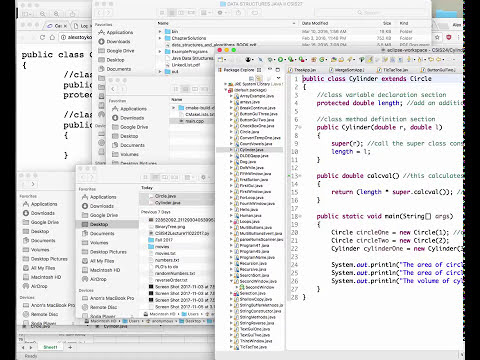Select TicTacToe.java in Package Explorer

254,347
